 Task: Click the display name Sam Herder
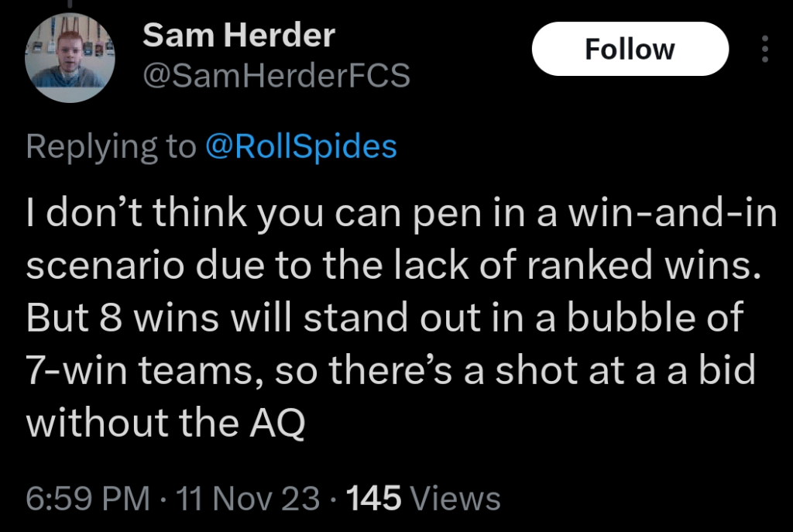(239, 35)
